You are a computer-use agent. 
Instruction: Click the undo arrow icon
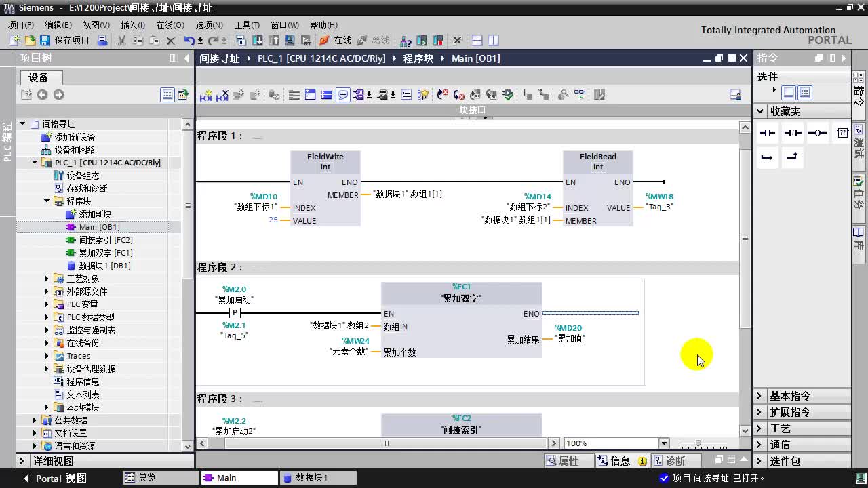190,41
